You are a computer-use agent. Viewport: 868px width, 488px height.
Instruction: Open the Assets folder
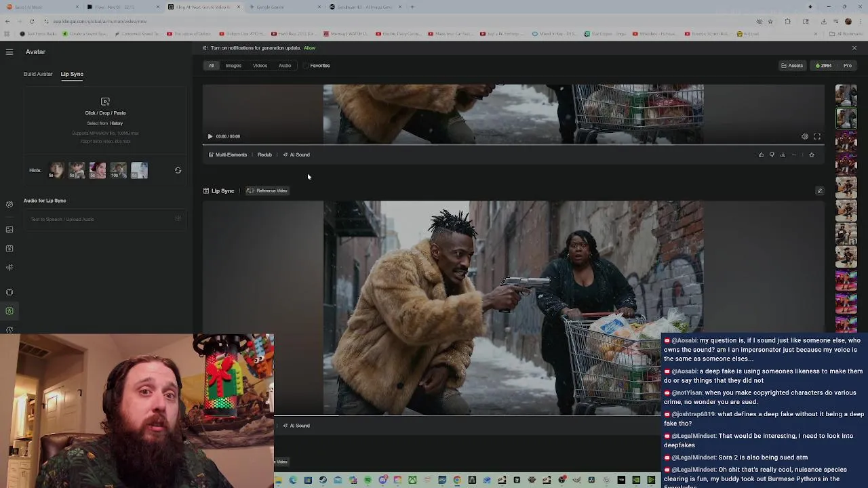coord(792,66)
